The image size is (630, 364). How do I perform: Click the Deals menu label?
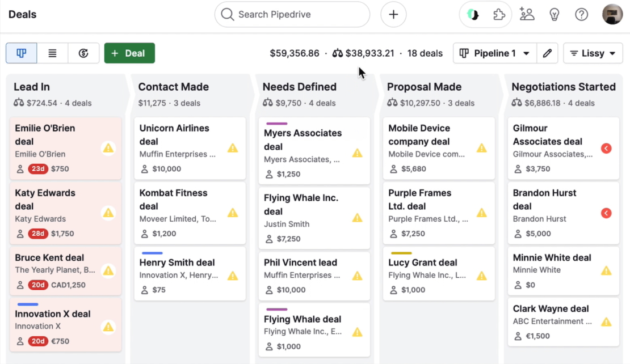(x=22, y=14)
